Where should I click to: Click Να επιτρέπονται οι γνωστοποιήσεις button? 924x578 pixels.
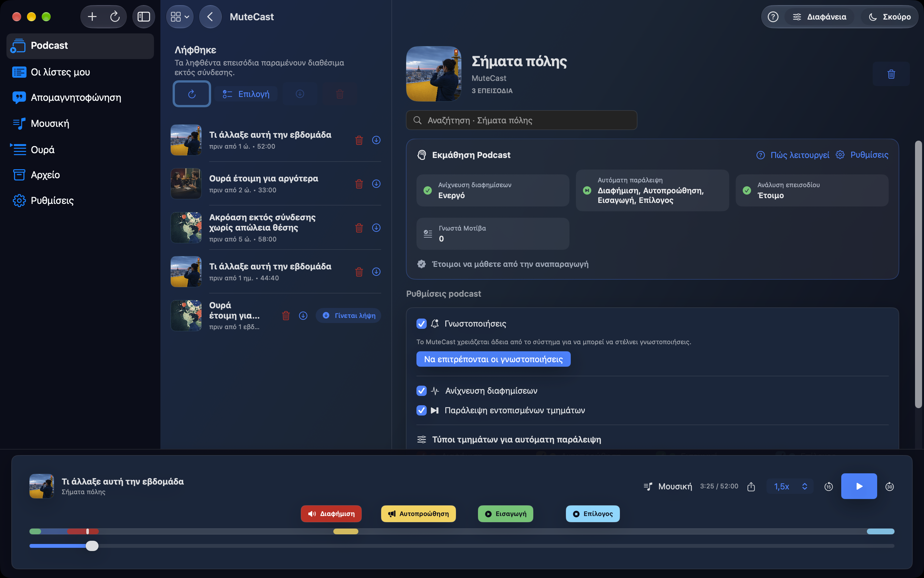[x=493, y=359]
